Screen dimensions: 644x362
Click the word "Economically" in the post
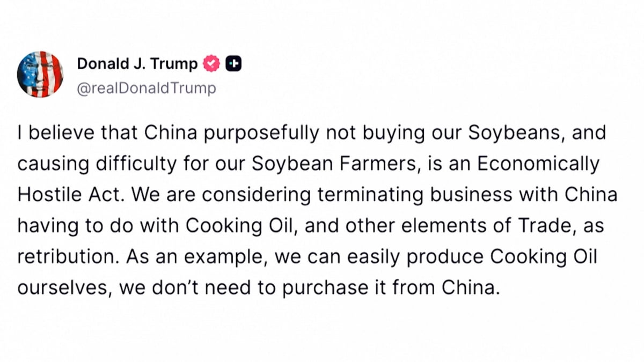538,163
